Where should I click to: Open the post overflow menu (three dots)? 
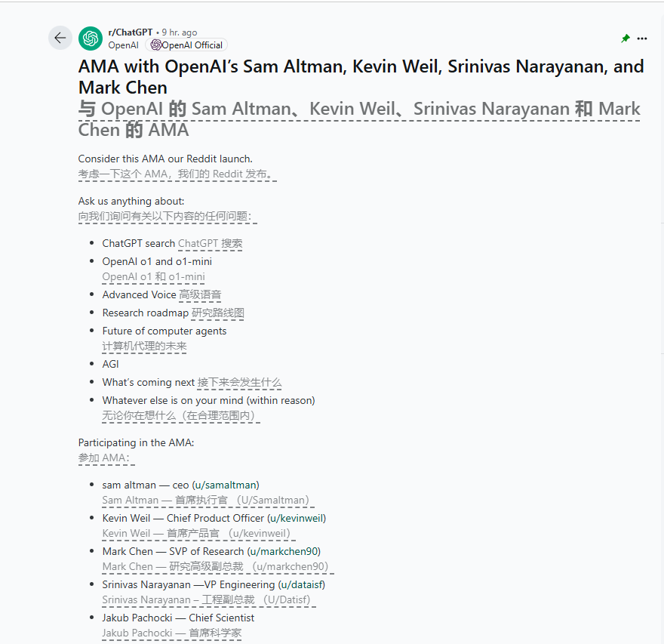(x=642, y=39)
